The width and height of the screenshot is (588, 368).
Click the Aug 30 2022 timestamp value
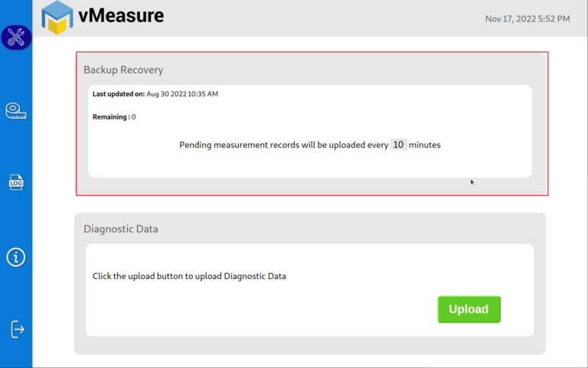coord(182,94)
